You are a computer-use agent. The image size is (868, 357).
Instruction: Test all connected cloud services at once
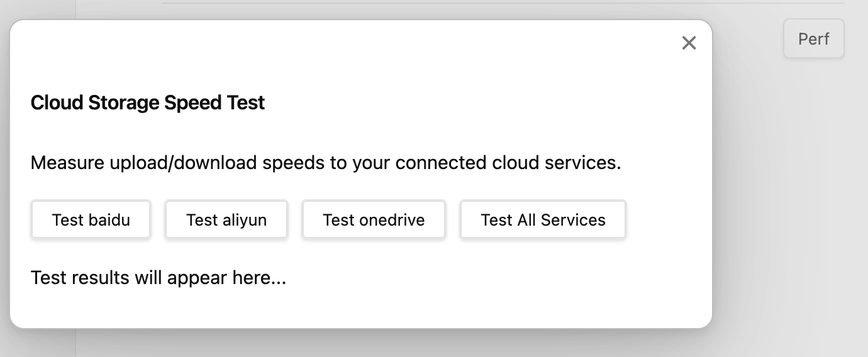click(543, 220)
